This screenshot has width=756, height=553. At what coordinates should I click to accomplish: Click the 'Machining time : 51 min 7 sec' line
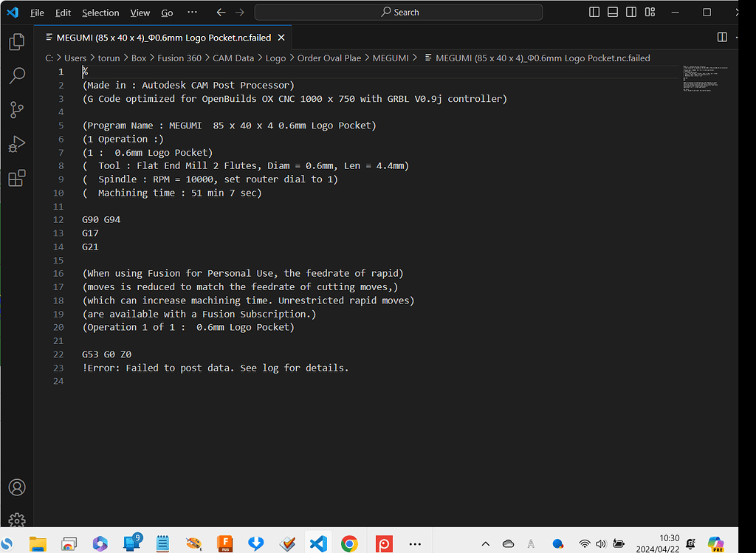click(x=172, y=193)
